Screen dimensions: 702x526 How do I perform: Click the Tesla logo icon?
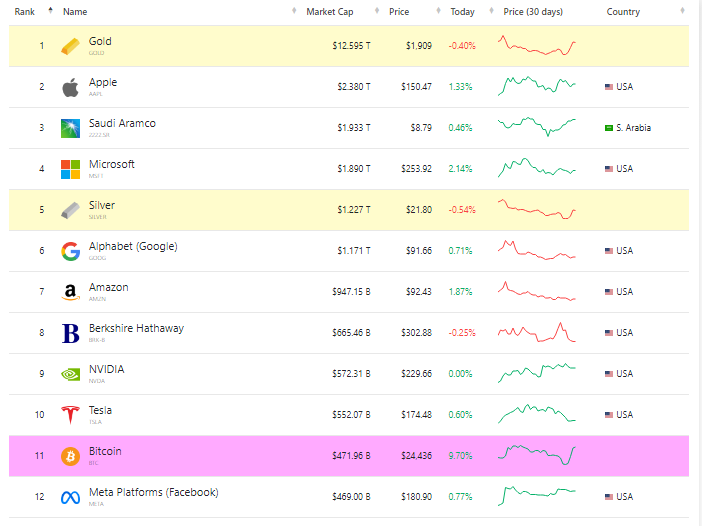point(70,415)
